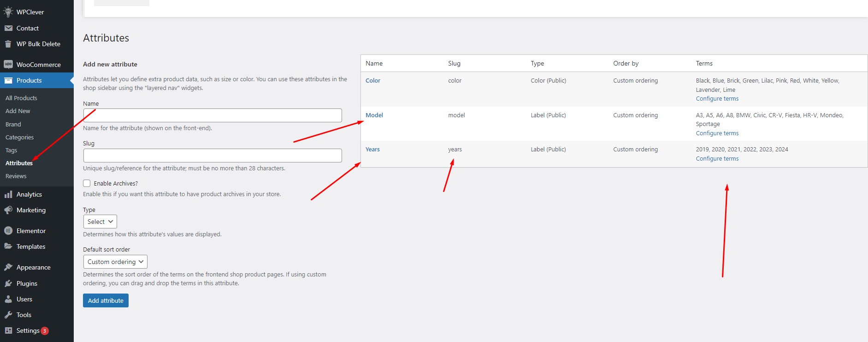868x342 pixels.
Task: Click the Templates folder icon
Action: [x=8, y=246]
